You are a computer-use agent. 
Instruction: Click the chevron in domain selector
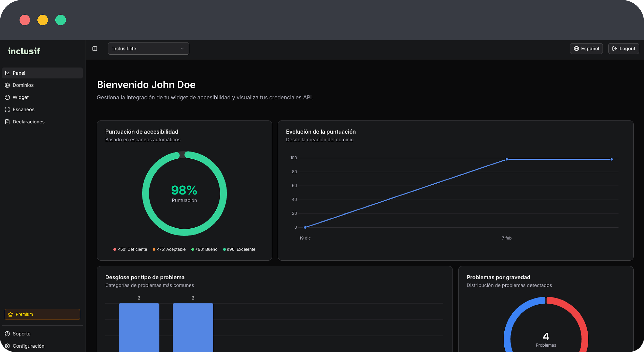coord(182,49)
